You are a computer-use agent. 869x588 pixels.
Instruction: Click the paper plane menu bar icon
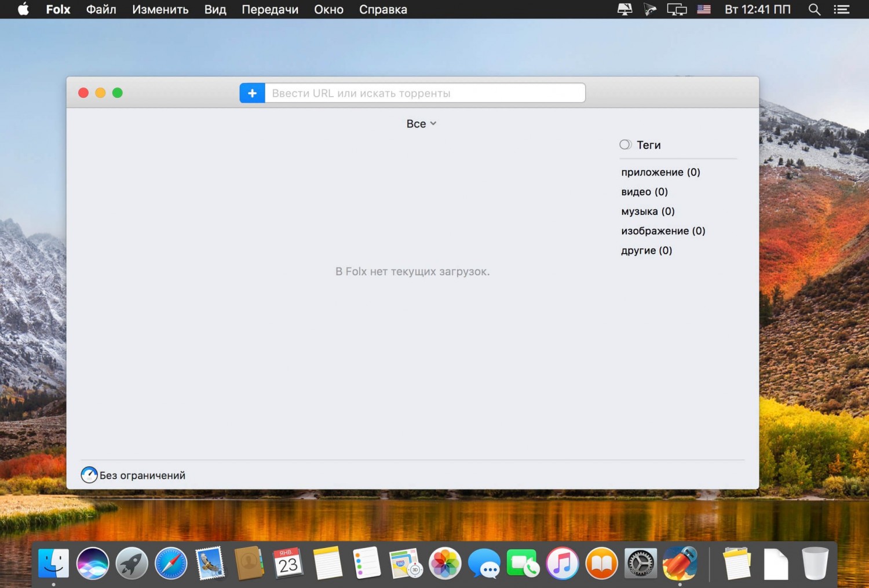tap(650, 9)
